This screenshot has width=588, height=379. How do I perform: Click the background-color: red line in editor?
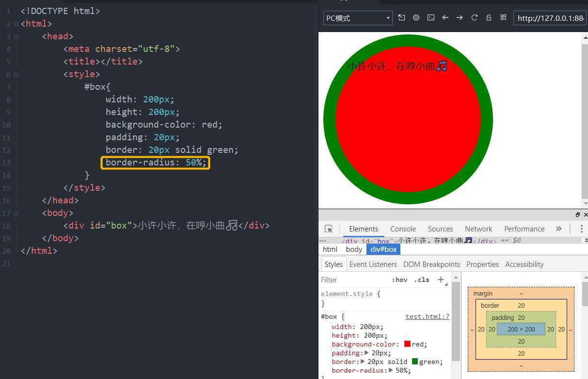(x=164, y=125)
